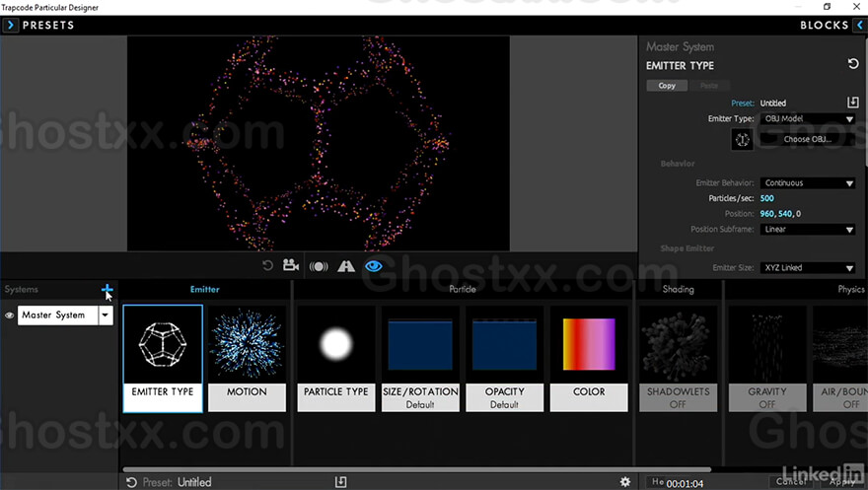868x490 pixels.
Task: Revert the bottom preset icon
Action: point(131,482)
